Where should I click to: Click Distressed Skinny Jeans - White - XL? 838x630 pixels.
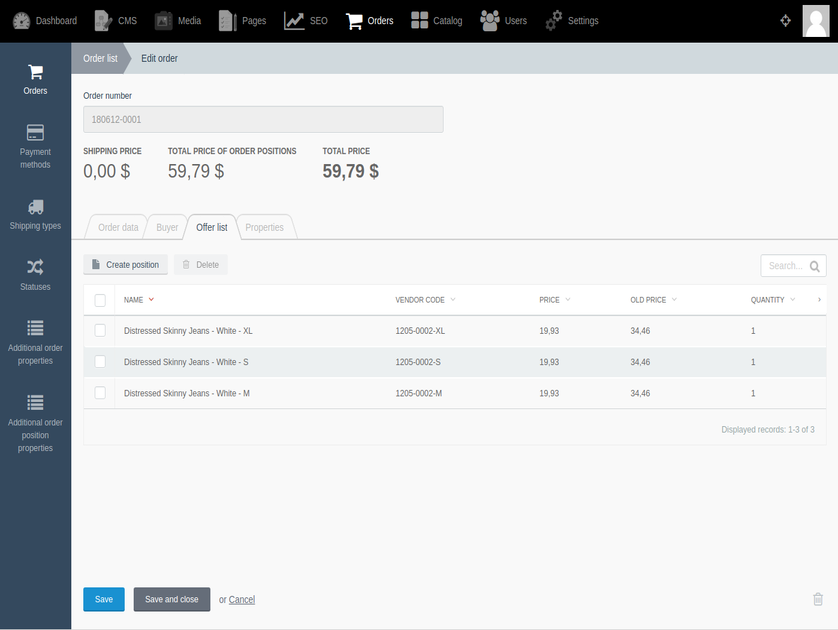[188, 331]
